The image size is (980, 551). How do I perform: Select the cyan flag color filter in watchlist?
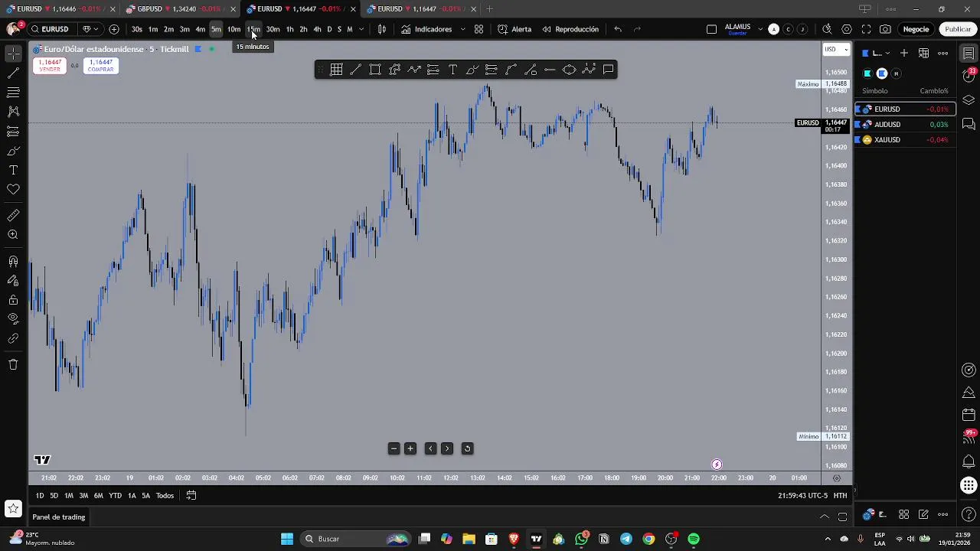867,73
